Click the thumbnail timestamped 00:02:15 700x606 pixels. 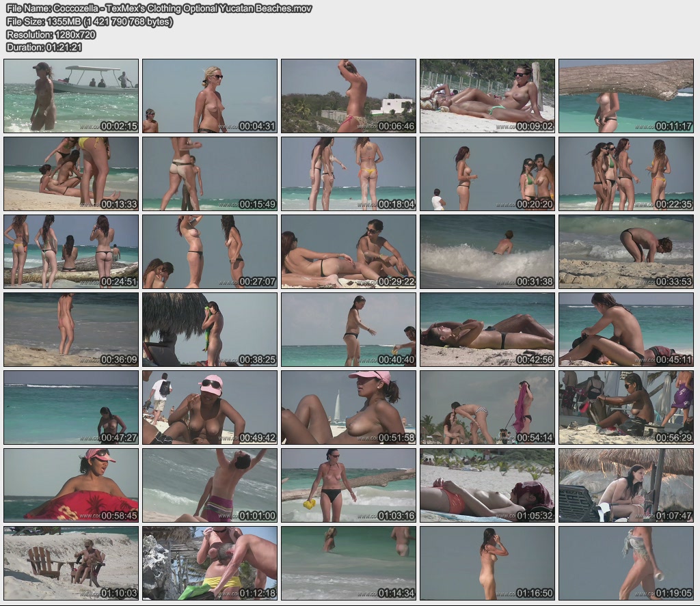[71, 96]
